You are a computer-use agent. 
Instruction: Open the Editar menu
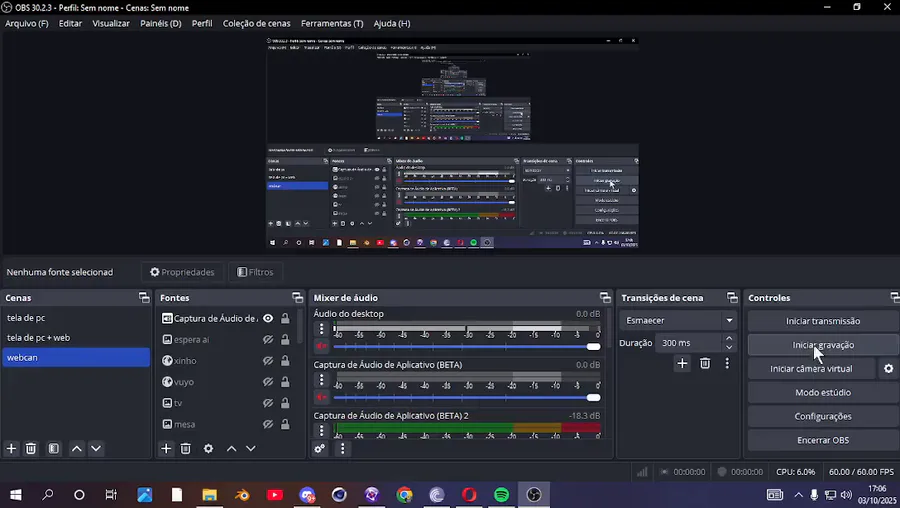coord(70,24)
